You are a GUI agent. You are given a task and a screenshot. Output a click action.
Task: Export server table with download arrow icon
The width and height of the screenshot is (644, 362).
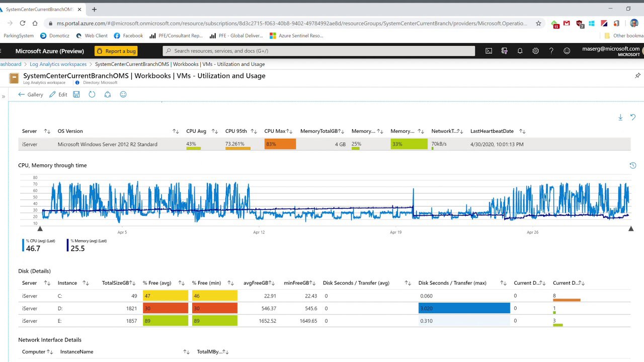pyautogui.click(x=620, y=117)
